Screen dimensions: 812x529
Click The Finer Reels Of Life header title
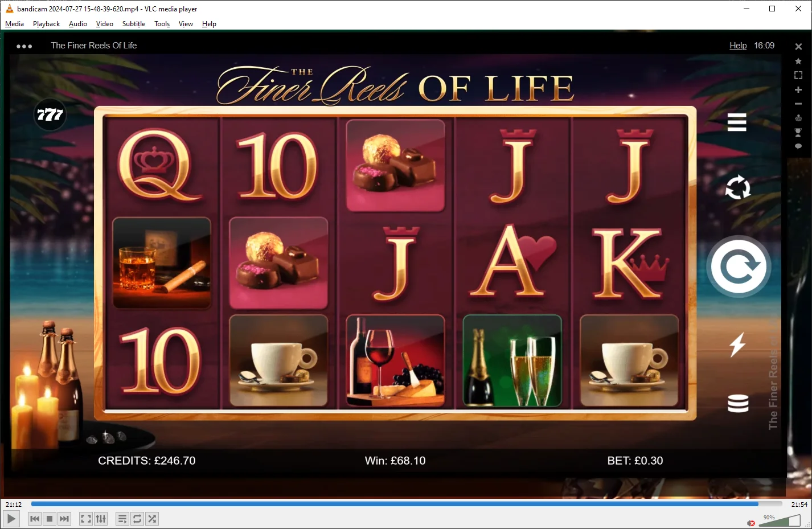coord(94,46)
